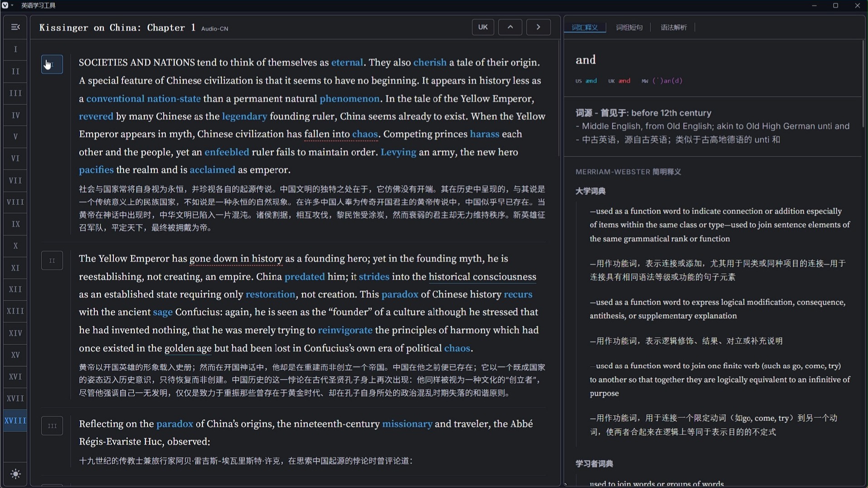The image size is (868, 488).
Task: Click the MW pronunciation (ˈ)an(d)
Action: click(x=662, y=81)
